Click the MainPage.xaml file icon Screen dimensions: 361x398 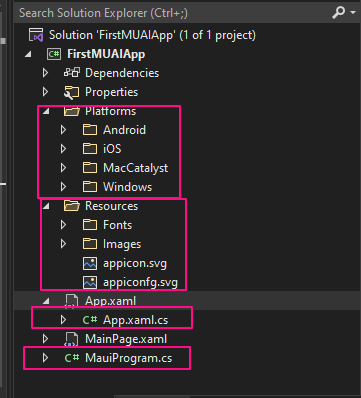pyautogui.click(x=71, y=339)
